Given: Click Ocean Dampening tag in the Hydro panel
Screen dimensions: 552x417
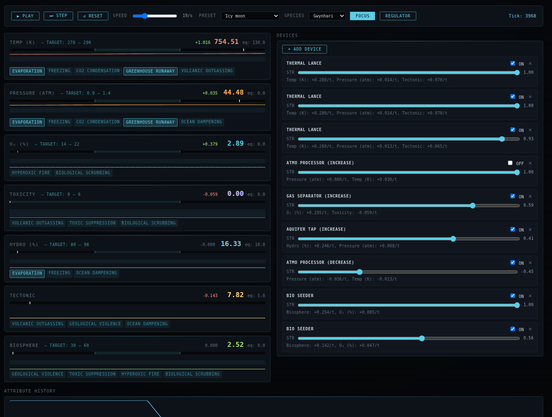Looking at the screenshot, I should (x=96, y=273).
